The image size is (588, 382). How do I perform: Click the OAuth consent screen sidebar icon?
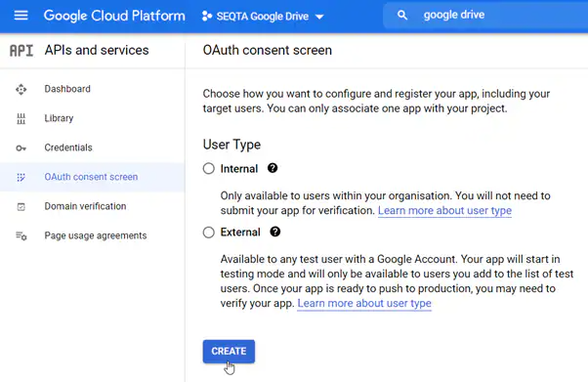click(21, 177)
